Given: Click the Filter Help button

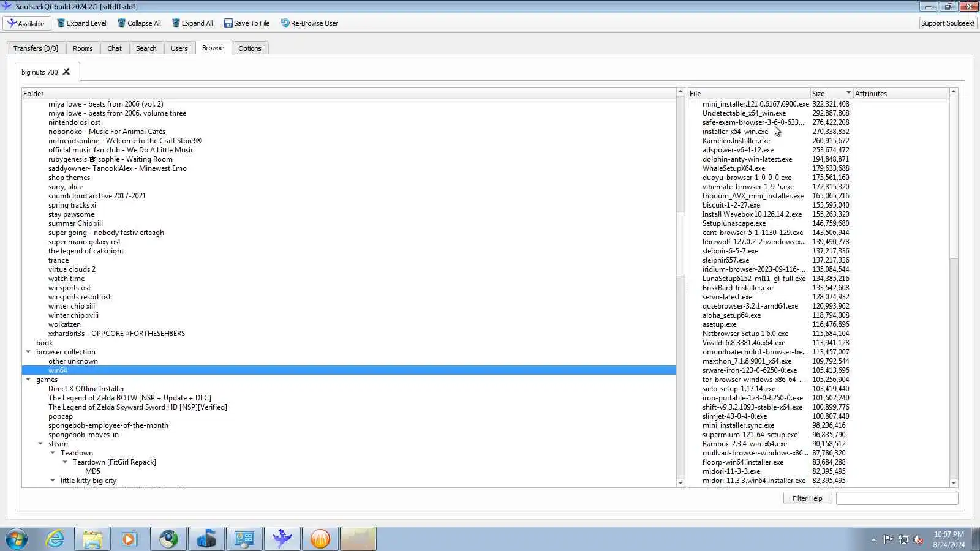Looking at the screenshot, I should 807,498.
